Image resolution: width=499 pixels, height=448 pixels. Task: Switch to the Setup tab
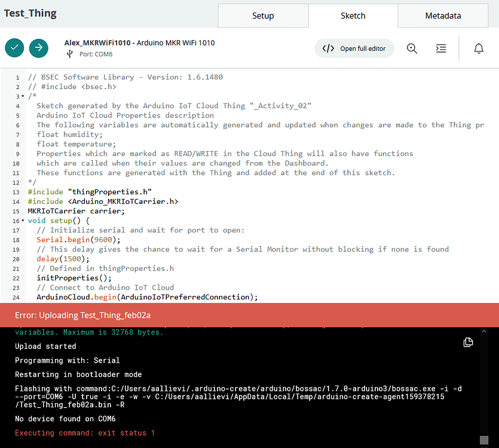coord(263,16)
